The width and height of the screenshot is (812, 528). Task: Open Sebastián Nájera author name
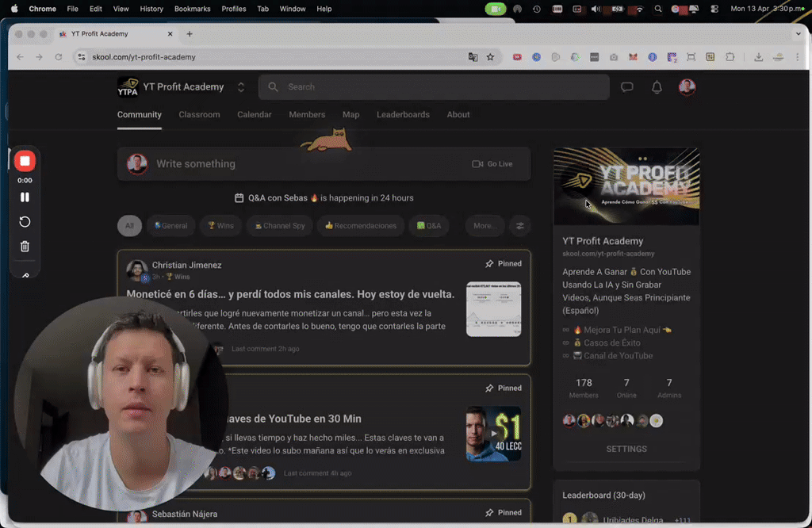(185, 514)
